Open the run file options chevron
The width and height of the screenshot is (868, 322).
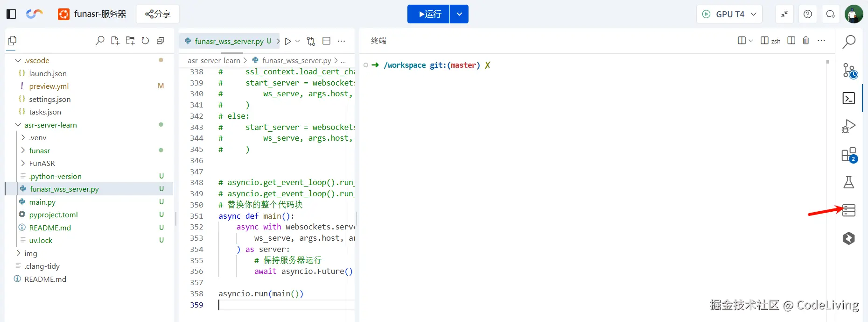point(298,41)
